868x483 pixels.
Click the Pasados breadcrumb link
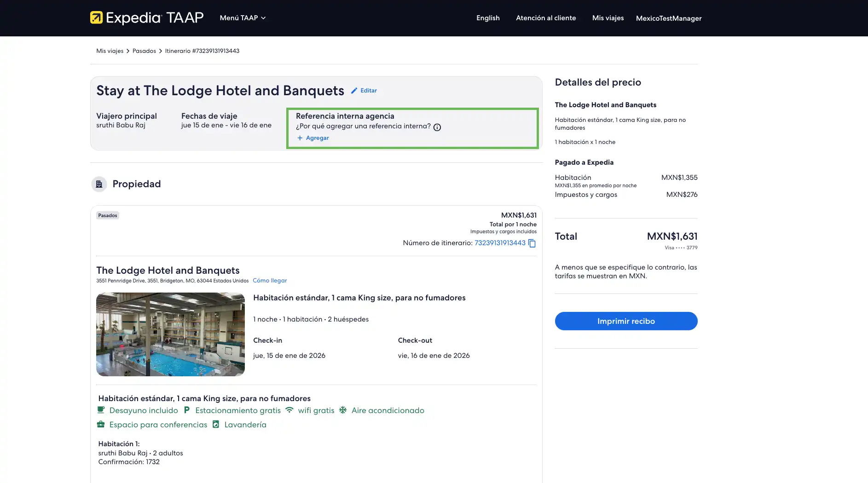pyautogui.click(x=144, y=51)
